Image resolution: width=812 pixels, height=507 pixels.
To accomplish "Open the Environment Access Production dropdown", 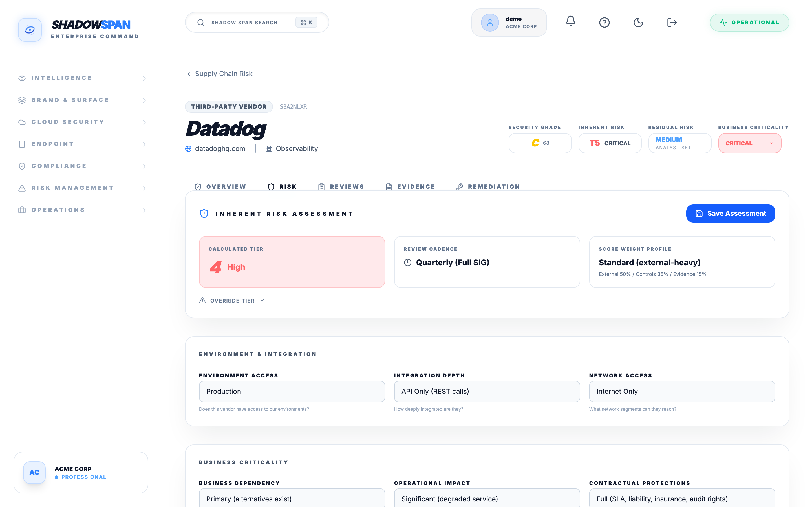I will coord(292,391).
